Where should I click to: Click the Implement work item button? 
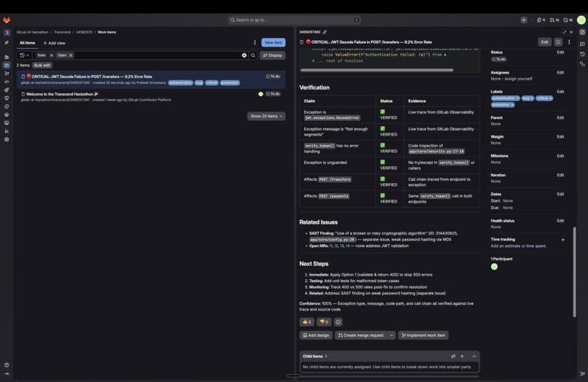point(423,335)
